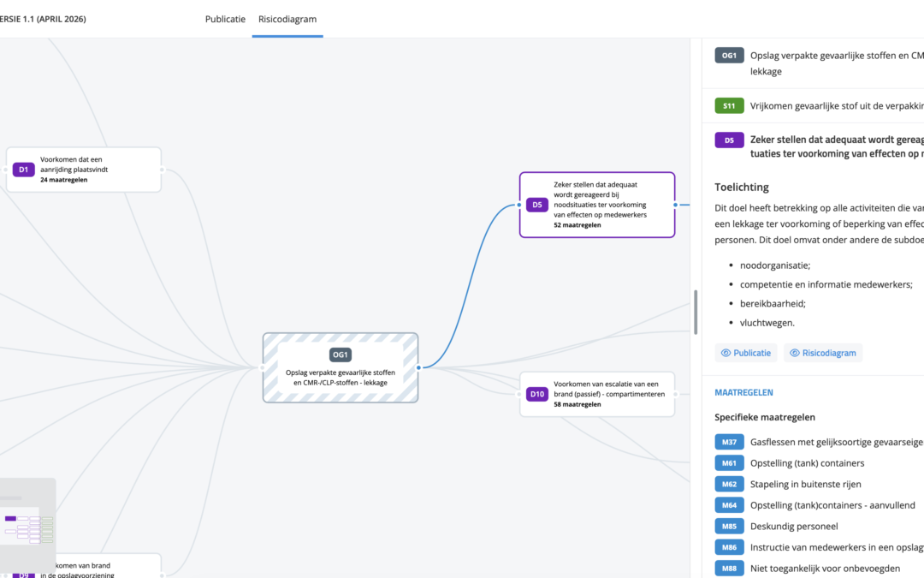Select the Risicodiagram tab
The image size is (924, 578).
tap(287, 19)
